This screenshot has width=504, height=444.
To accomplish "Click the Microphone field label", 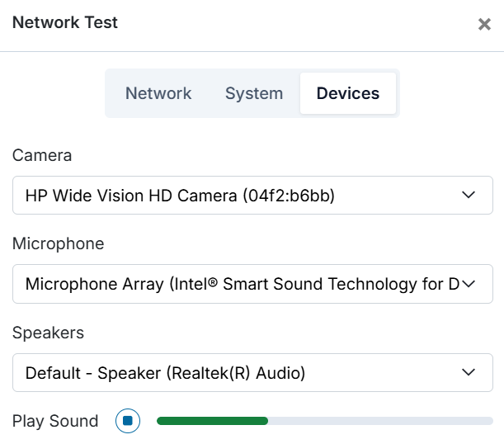I will pyautogui.click(x=59, y=243).
